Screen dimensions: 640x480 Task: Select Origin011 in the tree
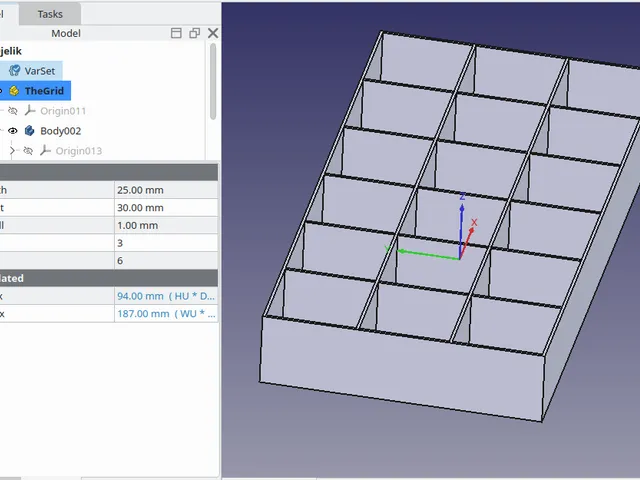pyautogui.click(x=63, y=111)
